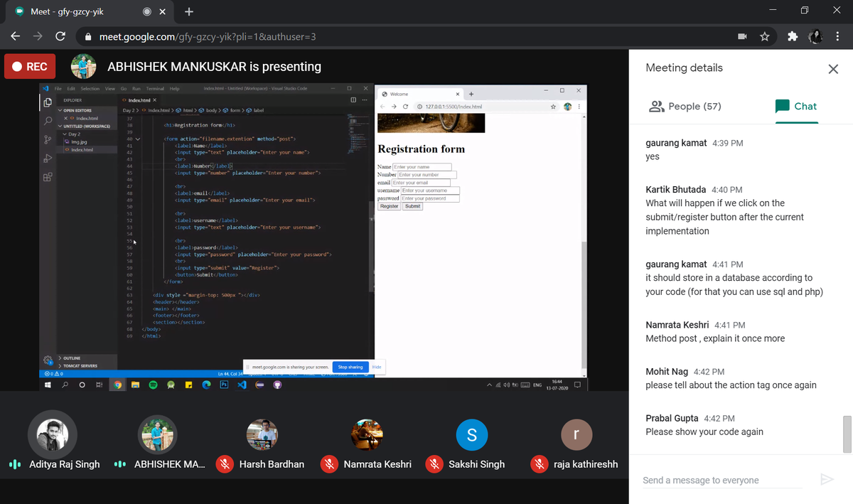Click the chat panel scrollbar thumb
This screenshot has height=504, width=853.
[x=847, y=434]
